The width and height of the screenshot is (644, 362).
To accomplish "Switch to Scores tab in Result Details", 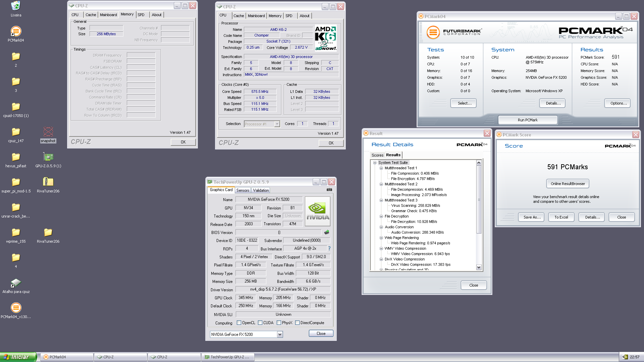I will tap(377, 155).
